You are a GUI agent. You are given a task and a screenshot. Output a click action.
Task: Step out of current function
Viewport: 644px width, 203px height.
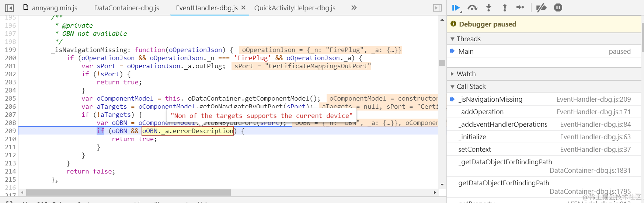pos(505,8)
